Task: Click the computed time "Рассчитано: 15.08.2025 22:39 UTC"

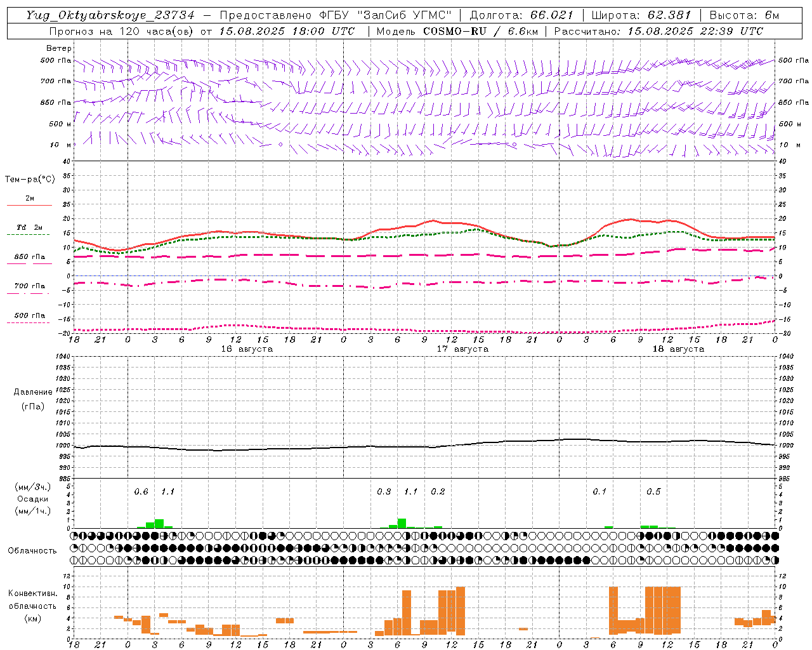Action: coord(658,31)
